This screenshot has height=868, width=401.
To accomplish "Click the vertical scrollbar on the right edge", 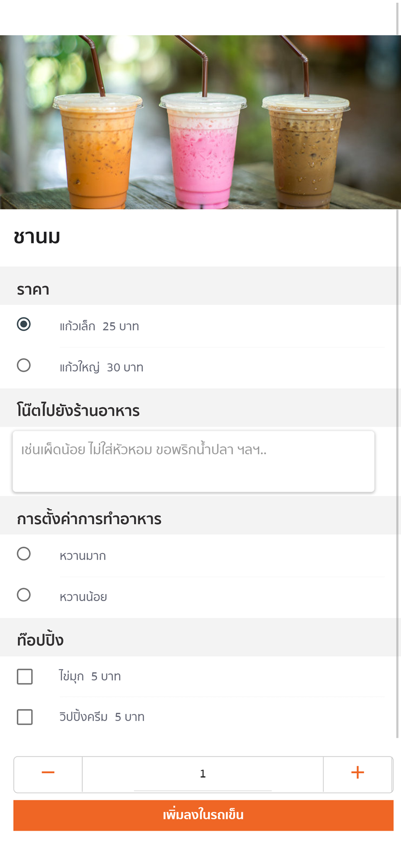I will point(398,369).
